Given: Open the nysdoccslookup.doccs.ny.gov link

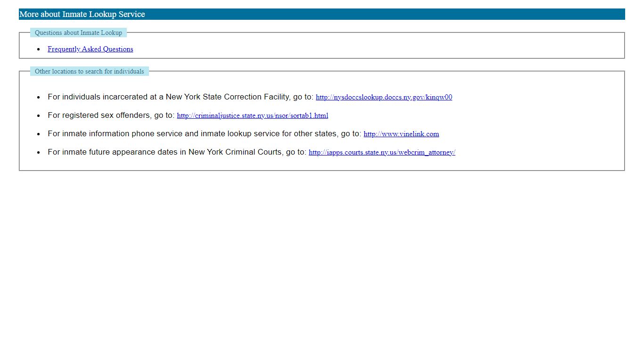Looking at the screenshot, I should click(384, 97).
